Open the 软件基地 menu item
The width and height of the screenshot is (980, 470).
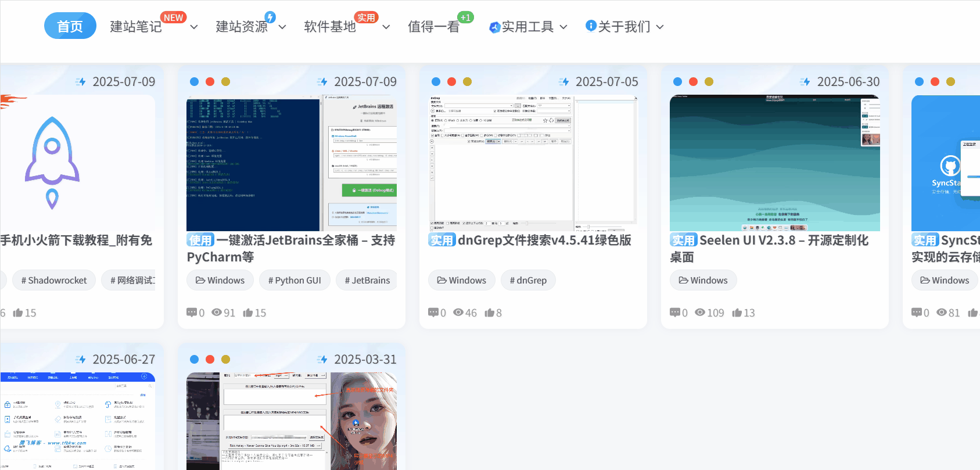coord(330,27)
